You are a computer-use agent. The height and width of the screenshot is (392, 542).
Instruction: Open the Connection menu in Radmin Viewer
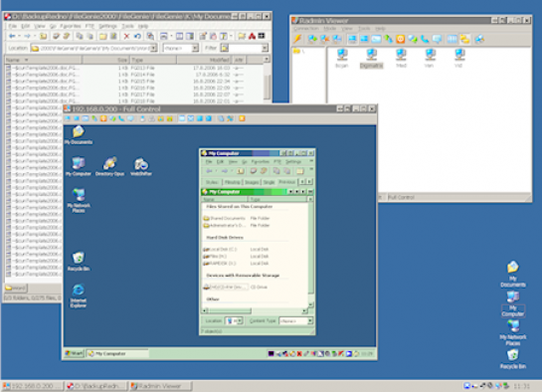(x=306, y=28)
